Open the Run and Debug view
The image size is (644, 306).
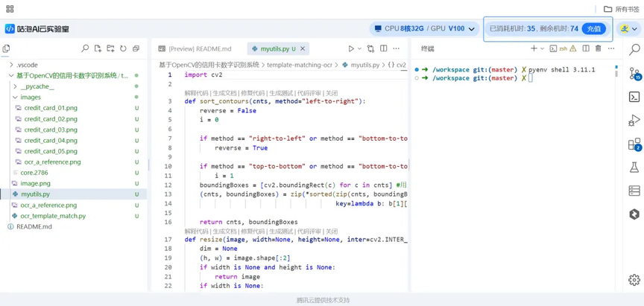tap(634, 121)
